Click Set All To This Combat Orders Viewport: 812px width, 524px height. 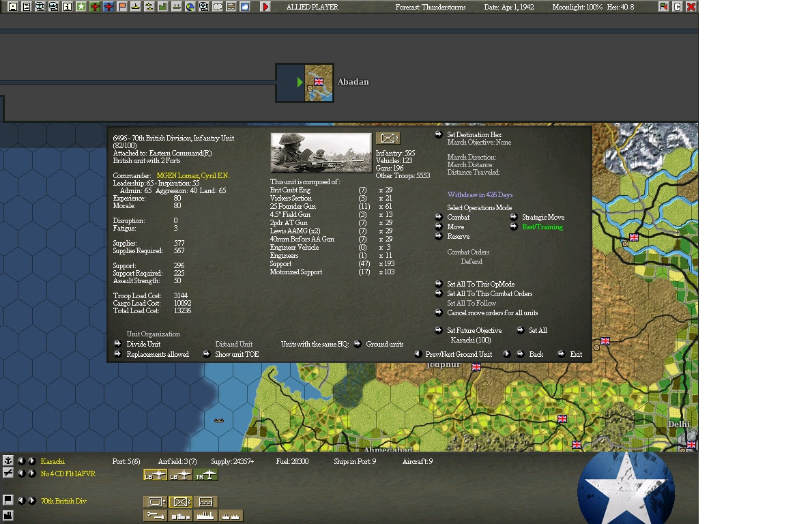439,293
